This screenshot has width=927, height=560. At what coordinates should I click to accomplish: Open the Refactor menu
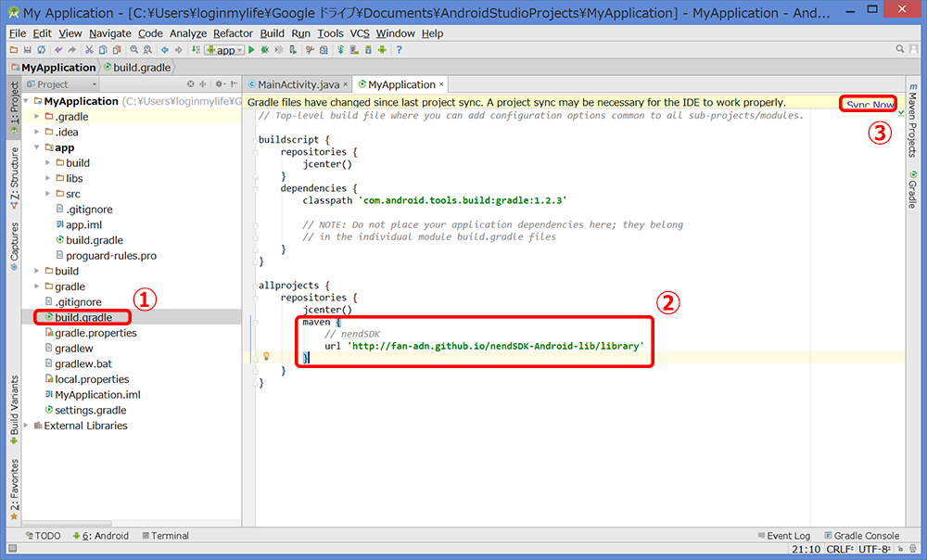[233, 33]
